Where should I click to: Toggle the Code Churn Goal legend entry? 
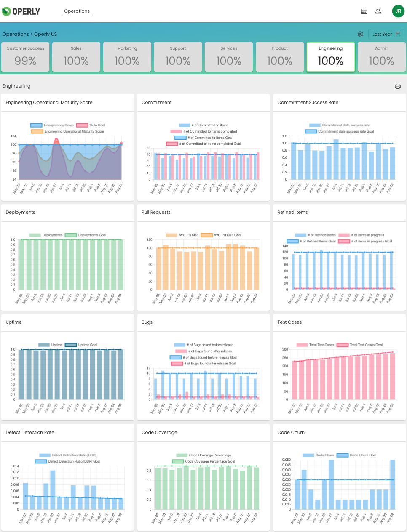(356, 455)
